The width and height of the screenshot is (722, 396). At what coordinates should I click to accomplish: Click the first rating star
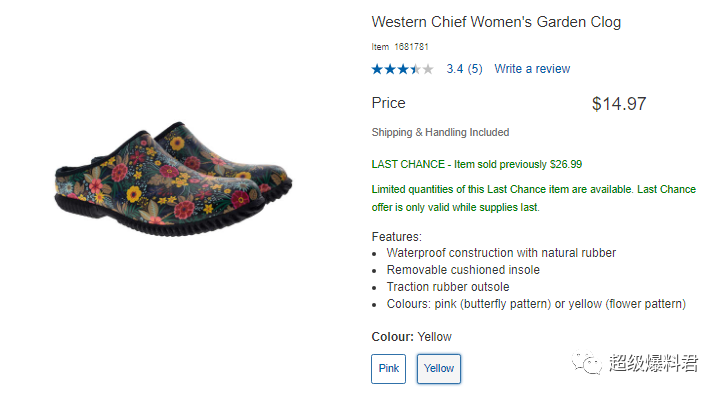coord(377,69)
